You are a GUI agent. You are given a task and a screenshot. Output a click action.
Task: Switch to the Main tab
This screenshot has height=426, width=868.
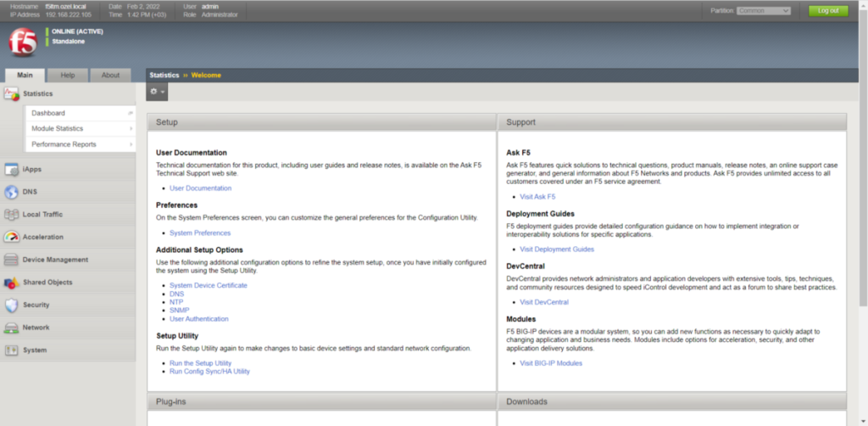coord(25,76)
